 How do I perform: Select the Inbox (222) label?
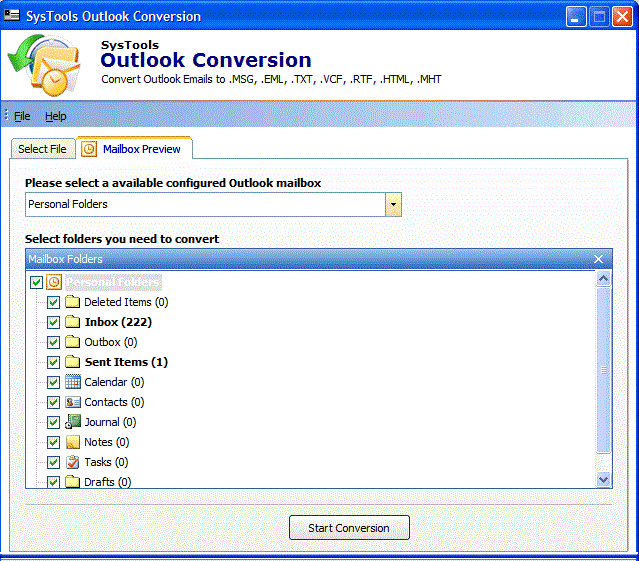(118, 322)
